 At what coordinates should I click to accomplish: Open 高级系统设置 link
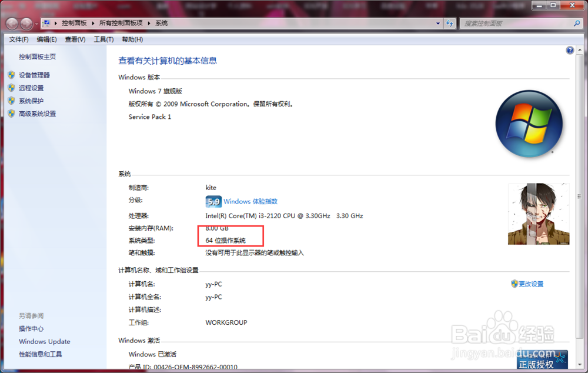pos(37,114)
